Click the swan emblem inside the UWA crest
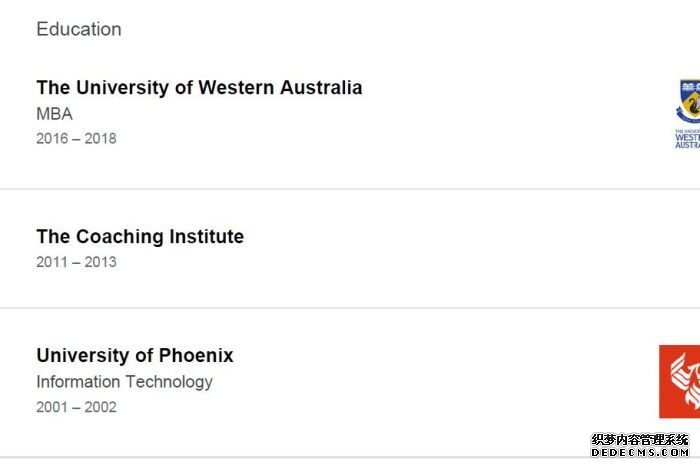Image resolution: width=700 pixels, height=467 pixels. (x=693, y=106)
